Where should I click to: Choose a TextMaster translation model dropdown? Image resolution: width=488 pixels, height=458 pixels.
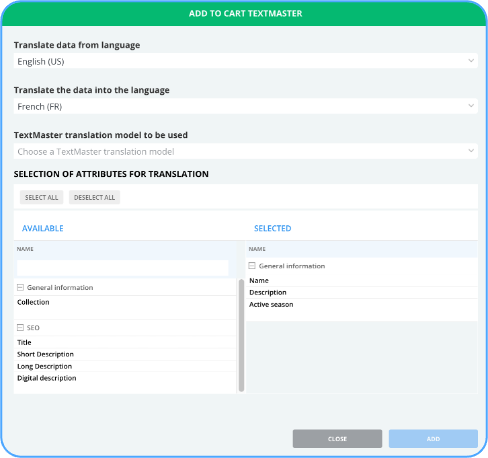[x=246, y=151]
